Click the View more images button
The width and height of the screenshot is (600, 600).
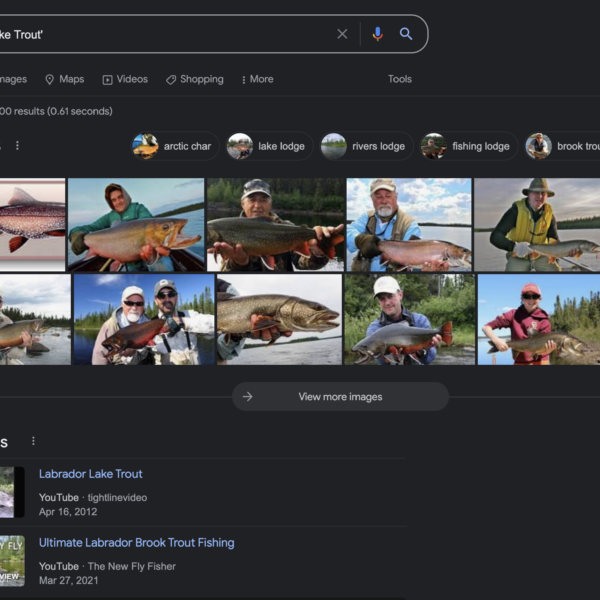click(340, 397)
